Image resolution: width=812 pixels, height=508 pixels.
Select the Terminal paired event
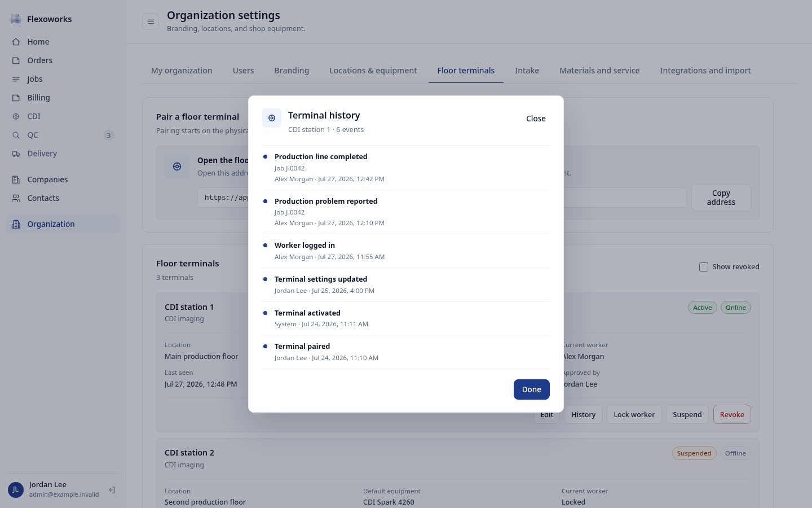click(x=406, y=352)
